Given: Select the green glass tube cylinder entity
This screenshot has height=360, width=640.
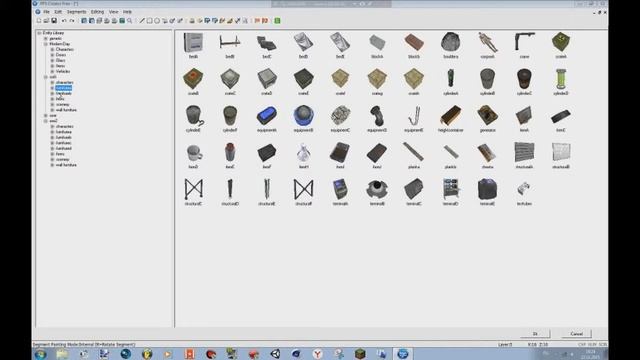Looking at the screenshot, I should click(561, 79).
